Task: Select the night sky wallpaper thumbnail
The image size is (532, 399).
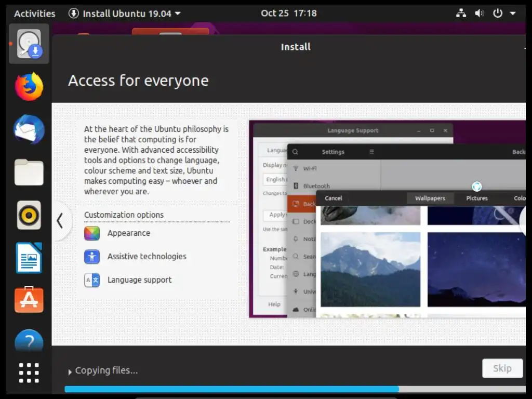Action: [x=477, y=270]
